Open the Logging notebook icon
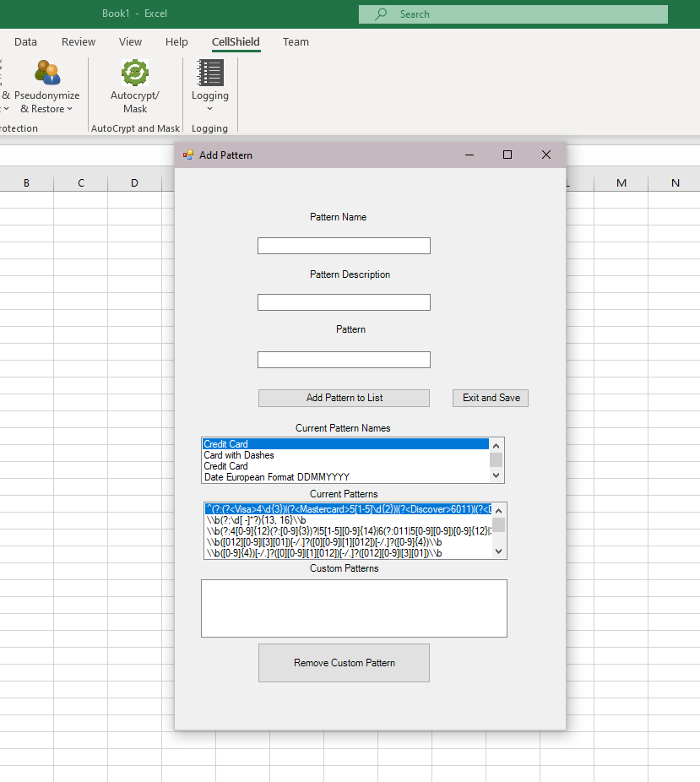 pyautogui.click(x=210, y=73)
